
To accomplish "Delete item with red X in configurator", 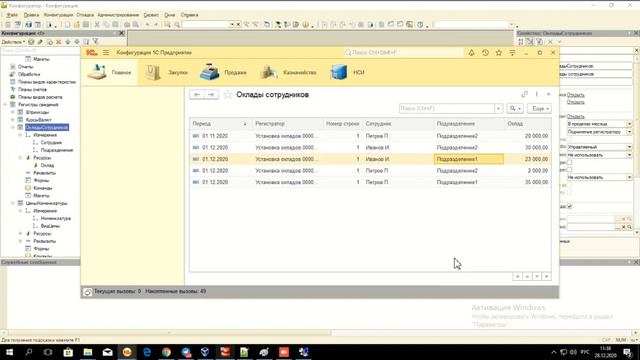I will coord(58,42).
